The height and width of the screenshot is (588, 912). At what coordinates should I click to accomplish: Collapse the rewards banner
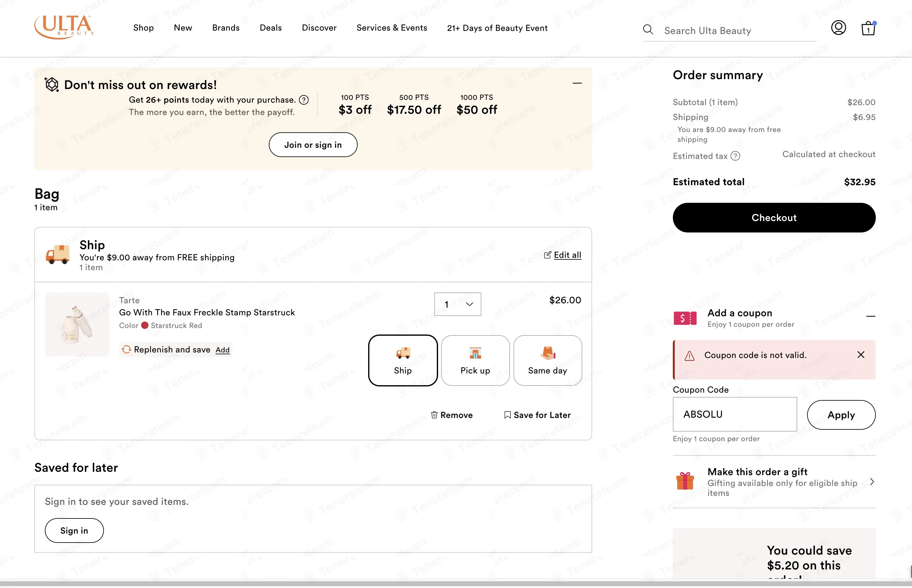tap(577, 83)
